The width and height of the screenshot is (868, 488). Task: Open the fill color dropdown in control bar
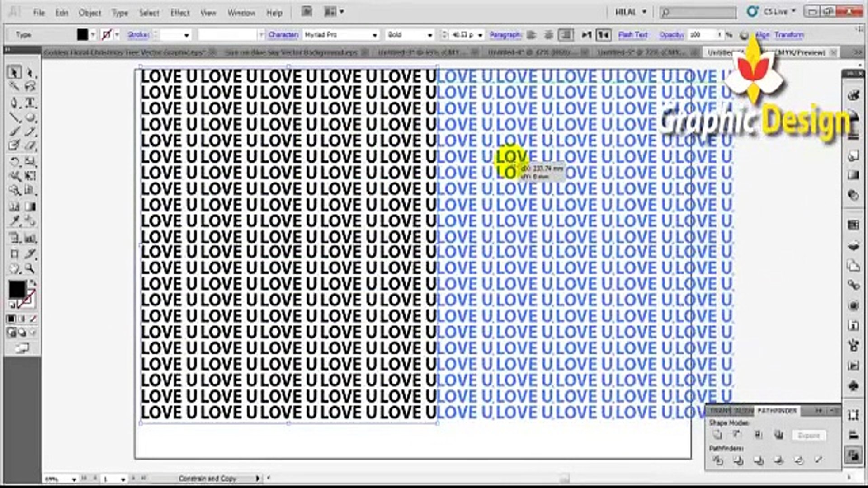coord(93,35)
